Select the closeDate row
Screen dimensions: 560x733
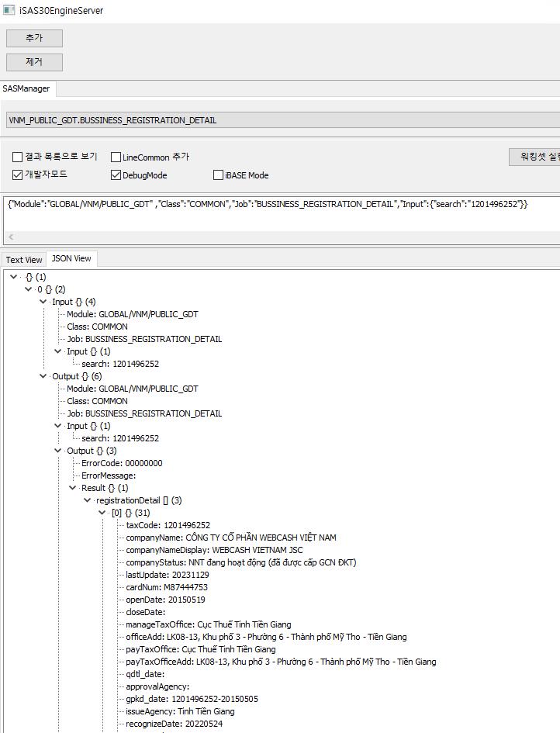tap(145, 612)
